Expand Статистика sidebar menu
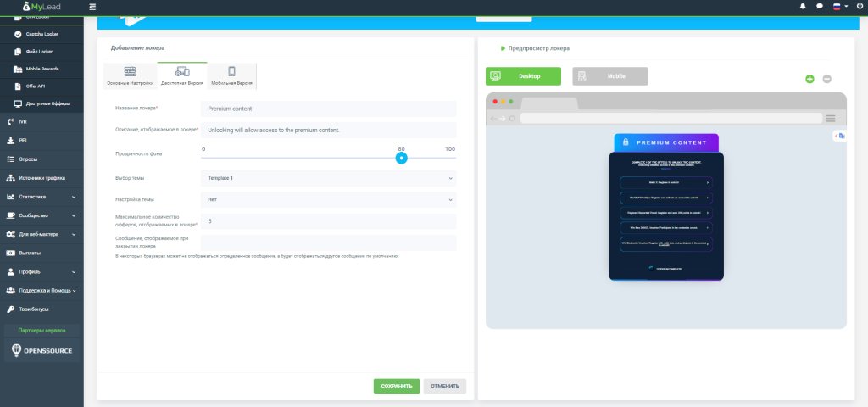 42,197
